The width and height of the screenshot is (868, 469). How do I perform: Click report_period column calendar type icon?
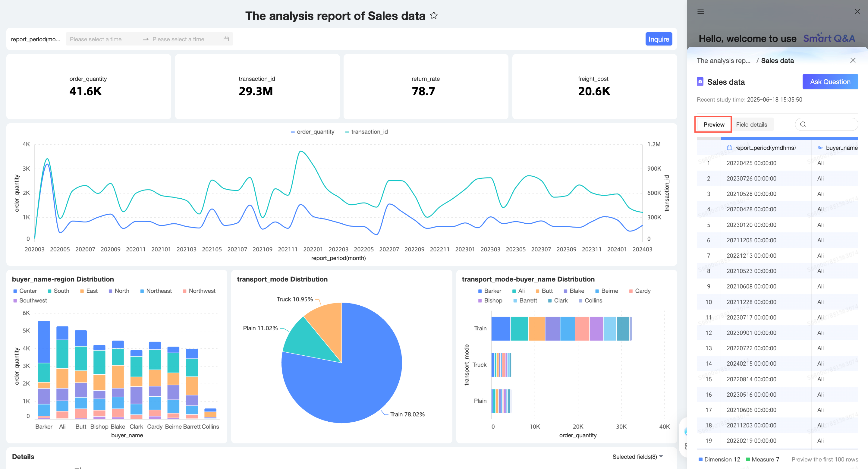tap(729, 148)
